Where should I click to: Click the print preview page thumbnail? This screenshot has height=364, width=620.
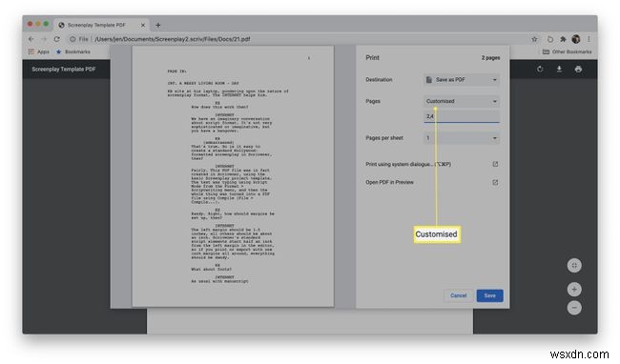pyautogui.click(x=233, y=176)
